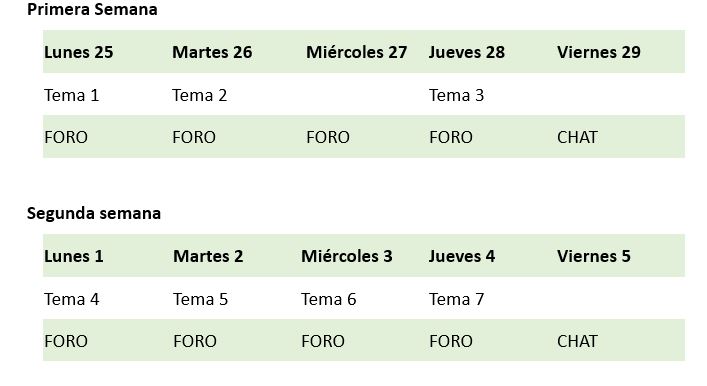This screenshot has height=386, width=707.
Task: Click the Segunda semana heading
Action: [94, 213]
